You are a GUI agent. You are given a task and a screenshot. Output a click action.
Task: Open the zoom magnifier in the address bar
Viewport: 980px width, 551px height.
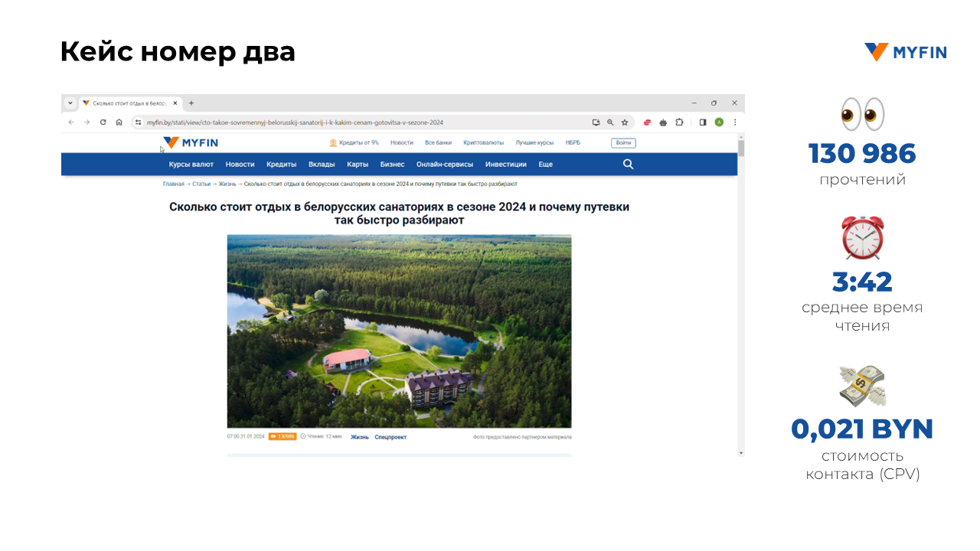coord(610,122)
